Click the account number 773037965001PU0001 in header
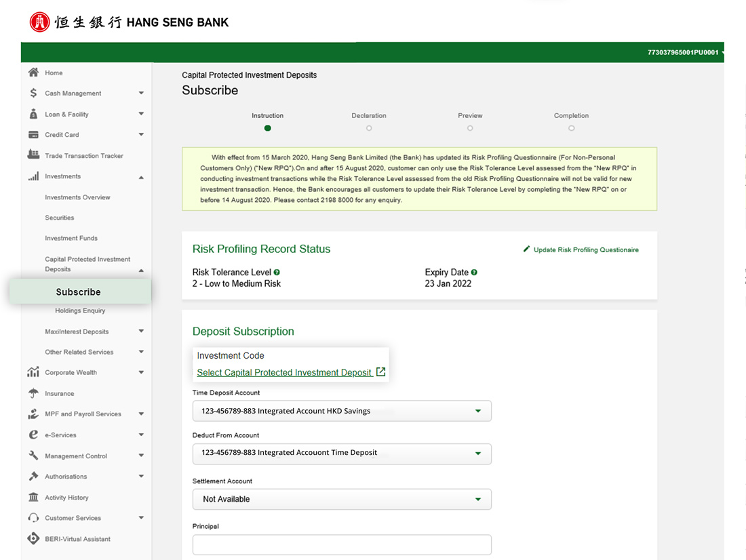Screen dimensions: 746x560 pos(683,52)
